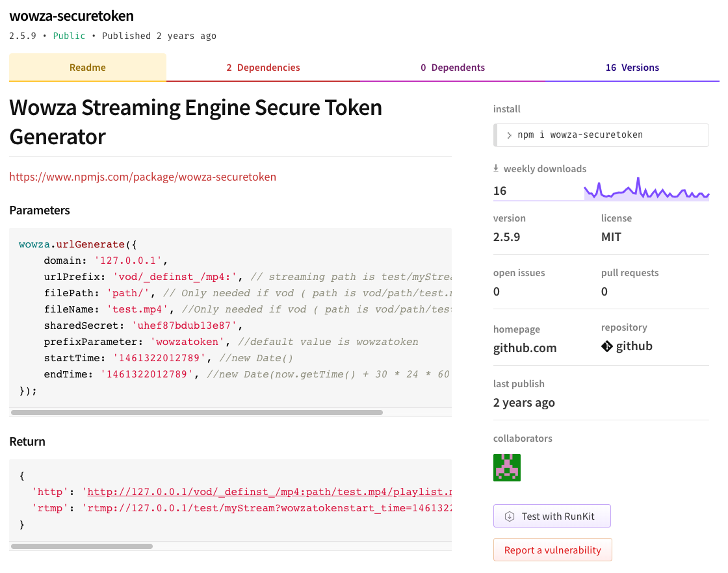Screen dimensions: 728x573
Task: Return to the Readme tab
Action: [x=87, y=67]
